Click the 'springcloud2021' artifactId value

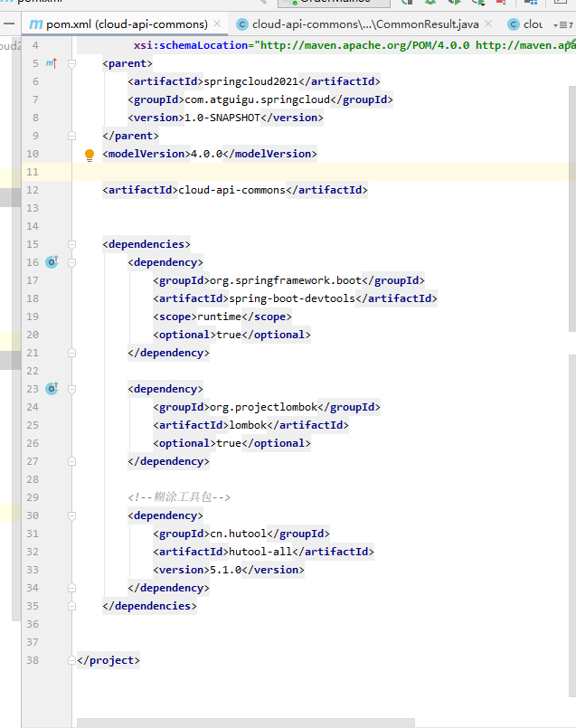coord(251,81)
